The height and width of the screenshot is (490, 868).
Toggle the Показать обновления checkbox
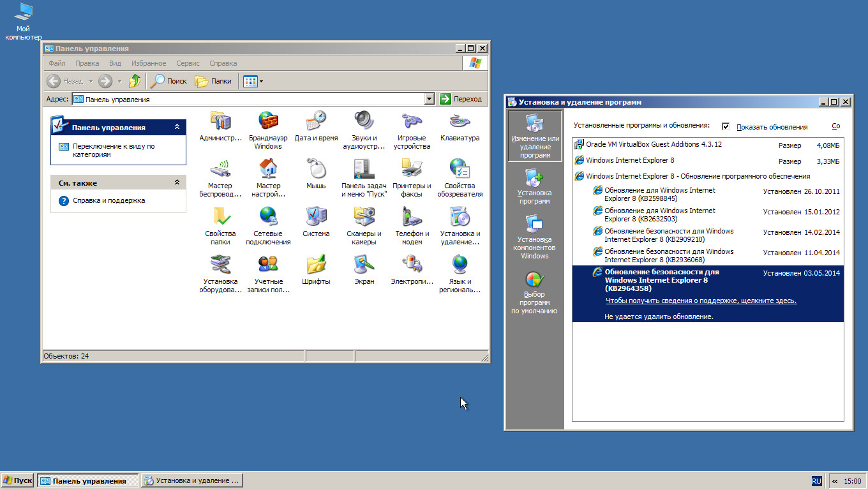(x=726, y=126)
